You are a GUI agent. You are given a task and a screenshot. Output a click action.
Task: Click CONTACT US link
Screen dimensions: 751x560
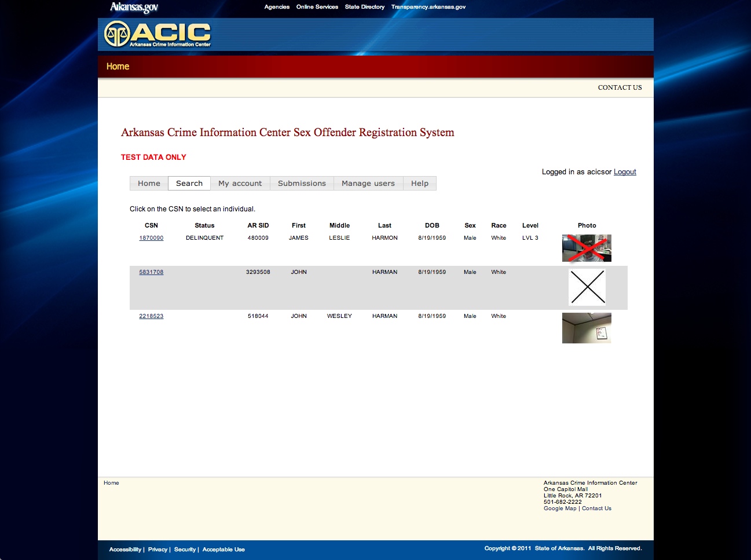[620, 87]
